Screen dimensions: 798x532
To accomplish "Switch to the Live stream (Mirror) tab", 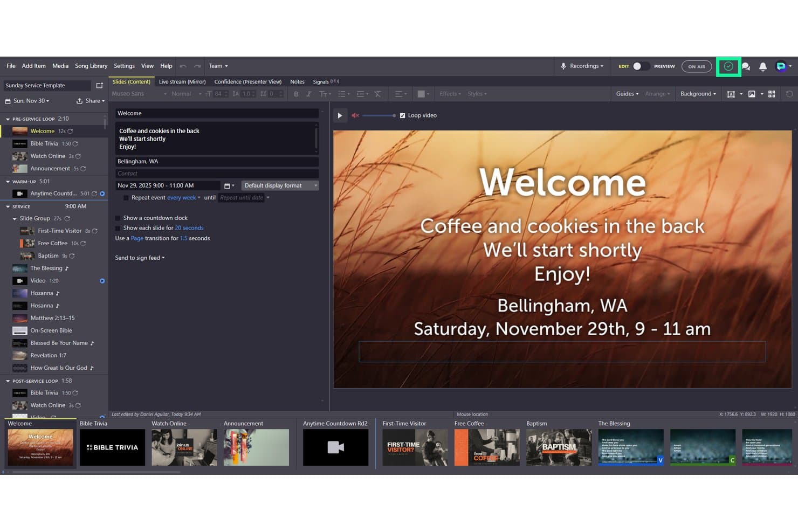I will click(182, 82).
